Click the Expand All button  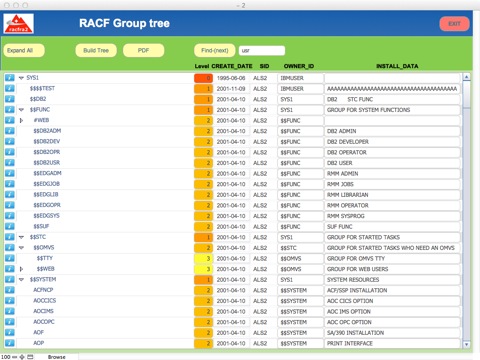[24, 50]
